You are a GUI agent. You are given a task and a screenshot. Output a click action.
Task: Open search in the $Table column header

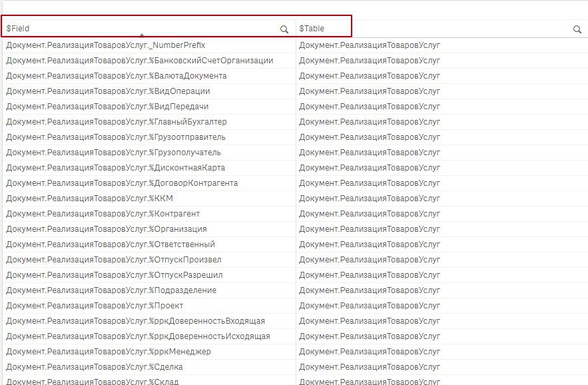point(577,29)
